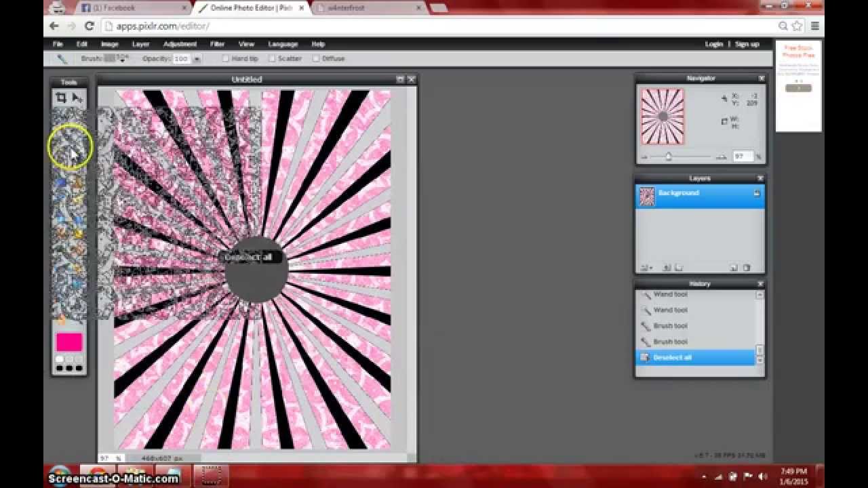The width and height of the screenshot is (868, 488).
Task: Switch to the Facebook browser tab
Action: pos(133,8)
